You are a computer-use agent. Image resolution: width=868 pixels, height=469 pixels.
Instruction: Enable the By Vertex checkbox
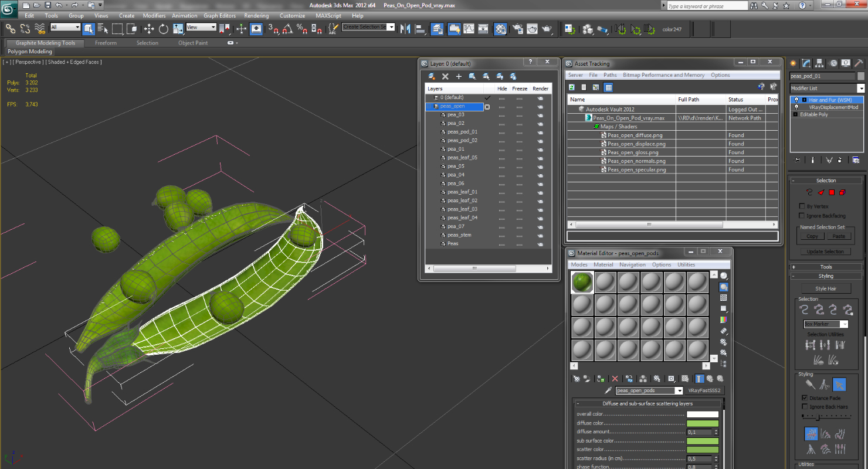pyautogui.click(x=802, y=206)
